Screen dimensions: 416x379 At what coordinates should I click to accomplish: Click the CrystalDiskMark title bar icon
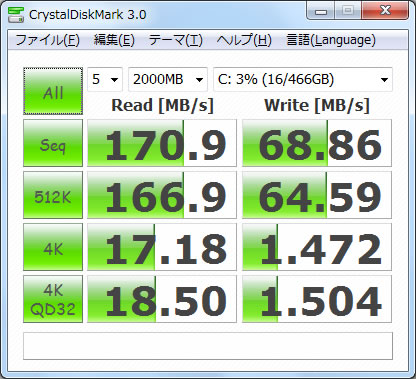pyautogui.click(x=16, y=14)
